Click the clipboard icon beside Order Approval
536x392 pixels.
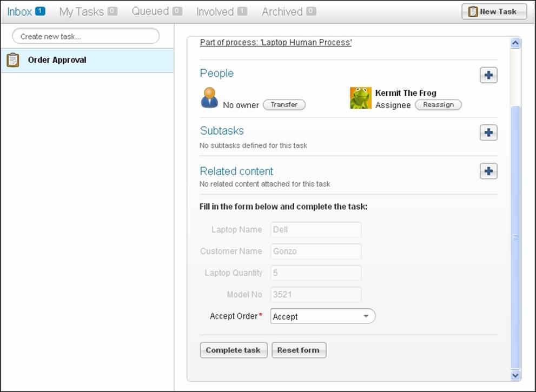[12, 60]
